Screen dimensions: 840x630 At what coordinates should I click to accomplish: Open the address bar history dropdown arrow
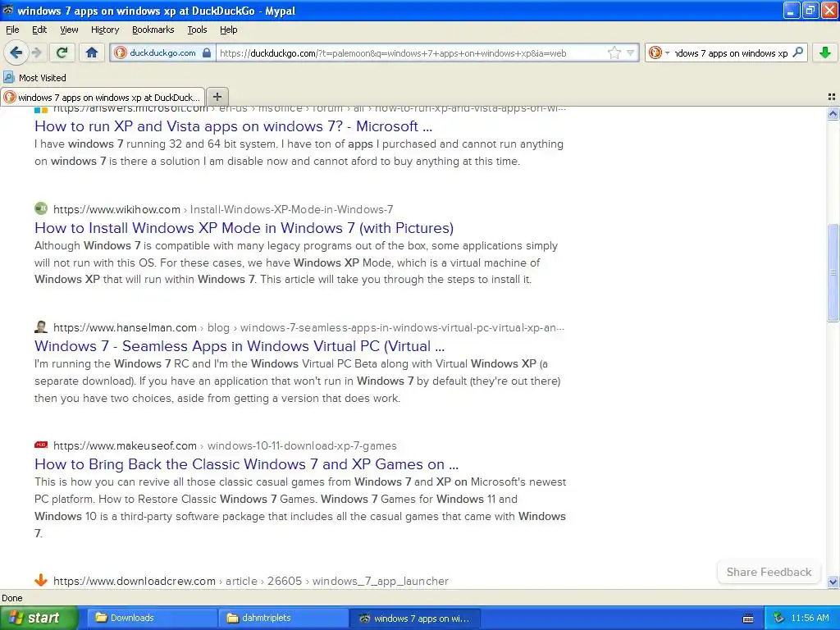[x=631, y=52]
